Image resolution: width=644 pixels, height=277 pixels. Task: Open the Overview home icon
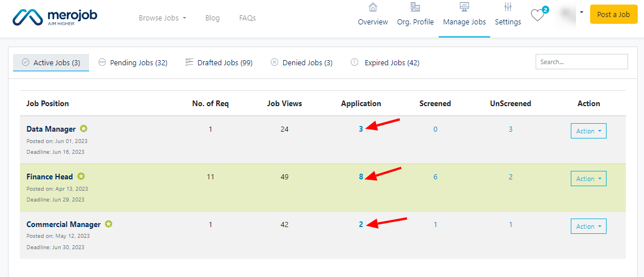point(373,7)
